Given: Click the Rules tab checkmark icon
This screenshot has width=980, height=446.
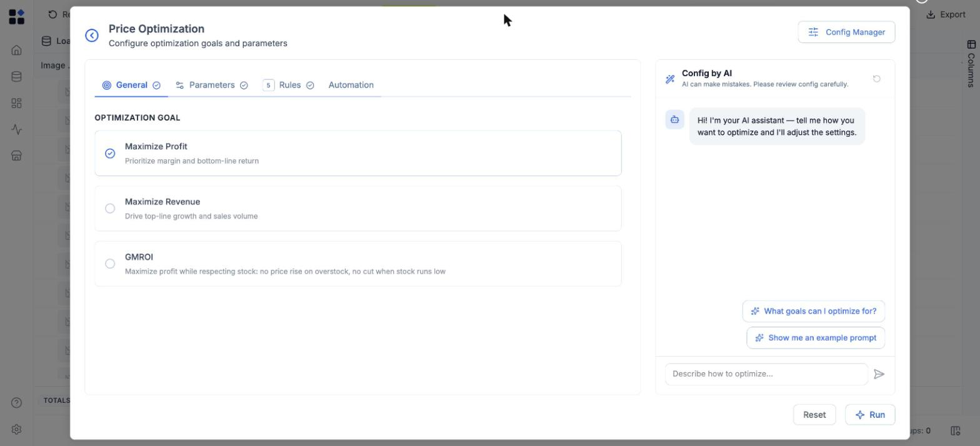Looking at the screenshot, I should (310, 85).
